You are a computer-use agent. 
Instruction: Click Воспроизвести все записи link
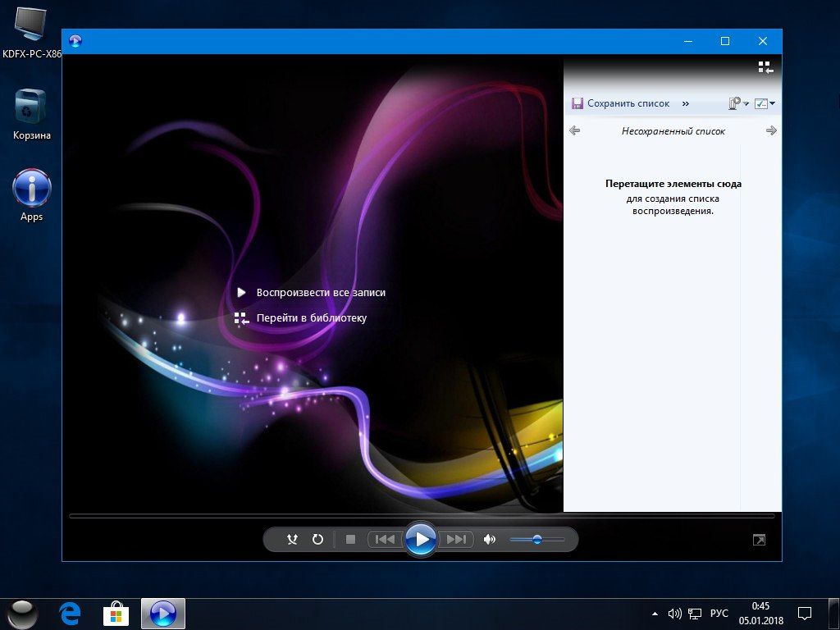[x=320, y=293]
